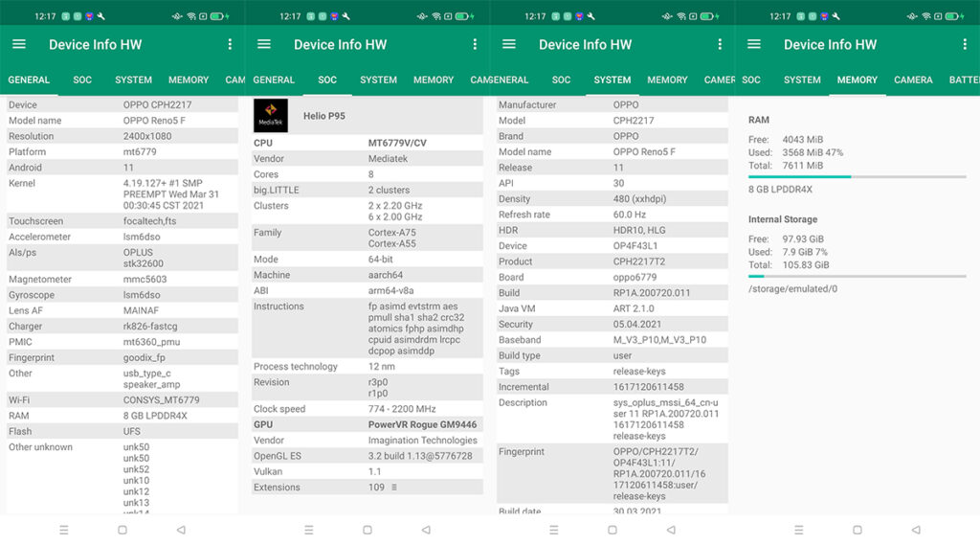Tap the 'OPPO CPH2217' device value
The image size is (980, 545).
(x=158, y=104)
